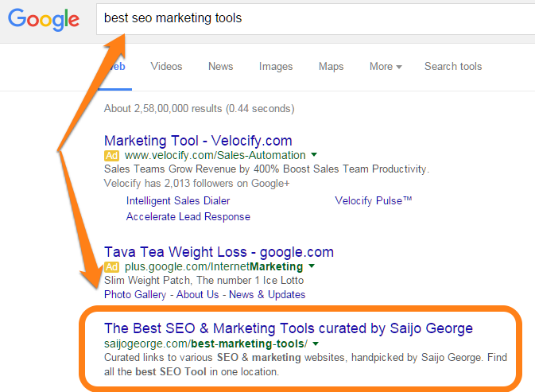Click the Google logo
The height and width of the screenshot is (392, 535).
pos(44,19)
